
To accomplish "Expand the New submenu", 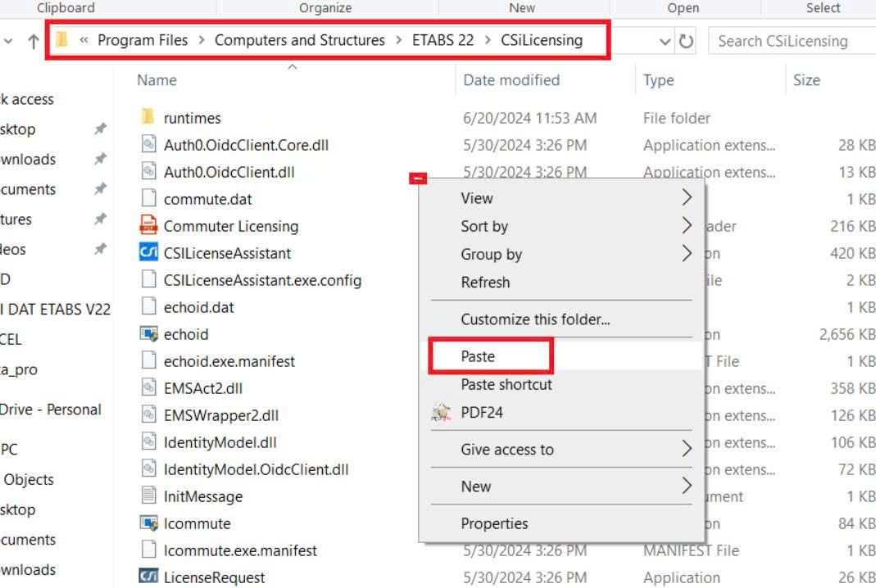I will coord(687,486).
